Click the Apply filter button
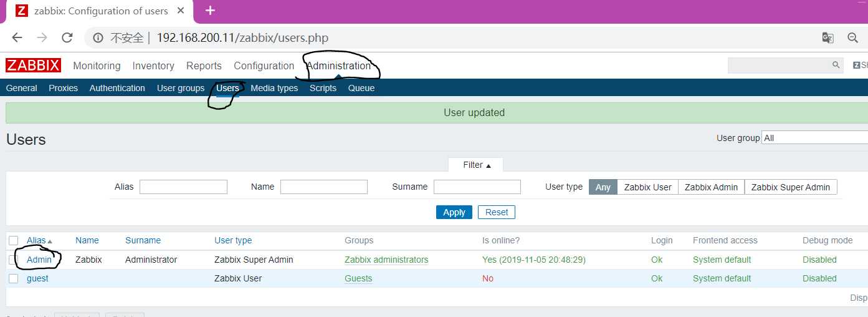This screenshot has width=868, height=317. click(x=454, y=212)
